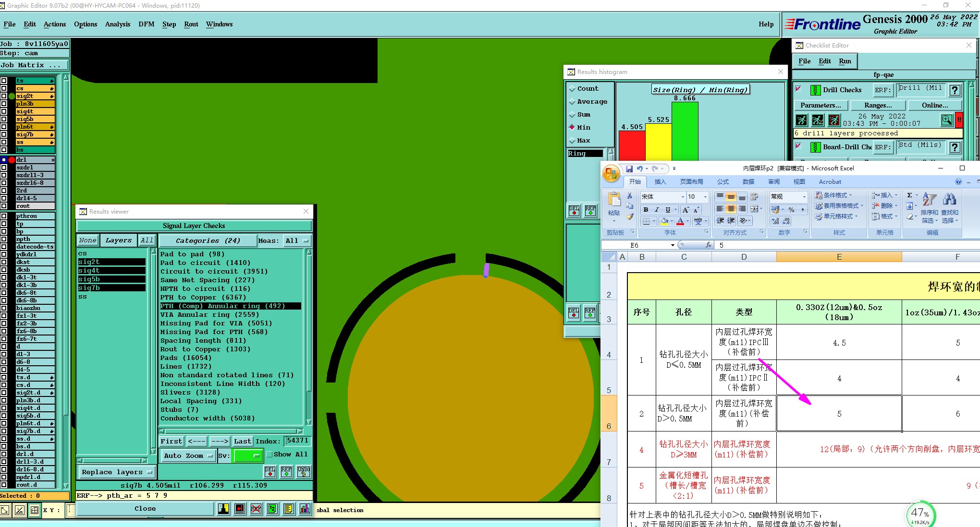This screenshot has width=980, height=527.
Task: Click the Parameters... button in Drill Checks
Action: pos(821,105)
